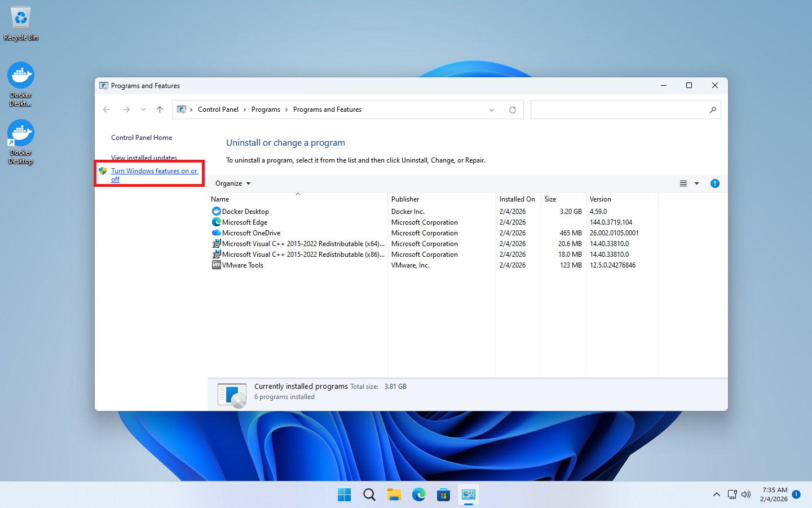Select the Microsoft Edge list entry icon

tap(216, 222)
